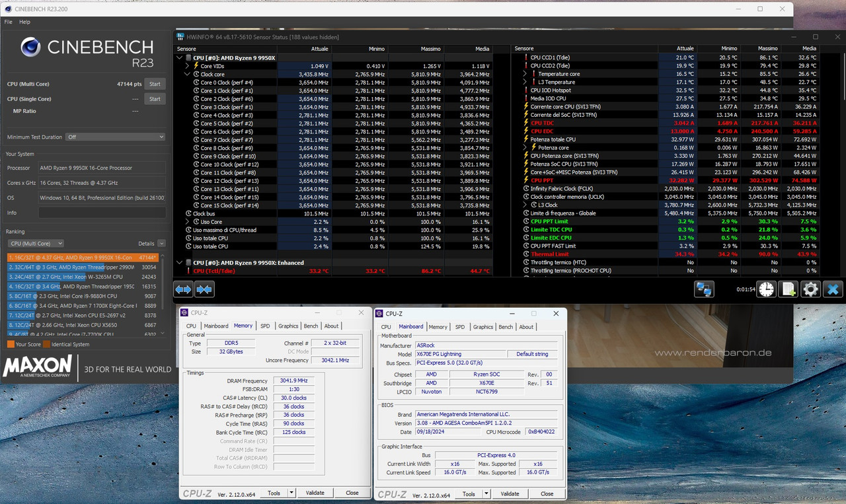Click the shrink columns arrows icon in HWiNFO
846x504 pixels.
coord(204,289)
